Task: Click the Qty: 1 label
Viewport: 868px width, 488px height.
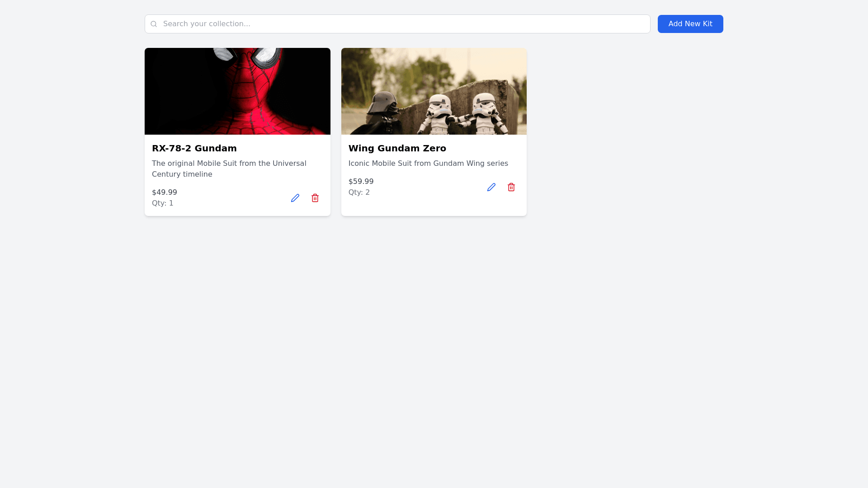Action: [x=163, y=203]
